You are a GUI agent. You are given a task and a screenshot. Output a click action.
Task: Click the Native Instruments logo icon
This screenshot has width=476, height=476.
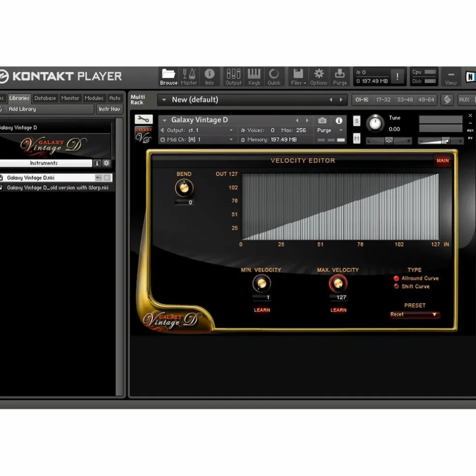tap(470, 76)
